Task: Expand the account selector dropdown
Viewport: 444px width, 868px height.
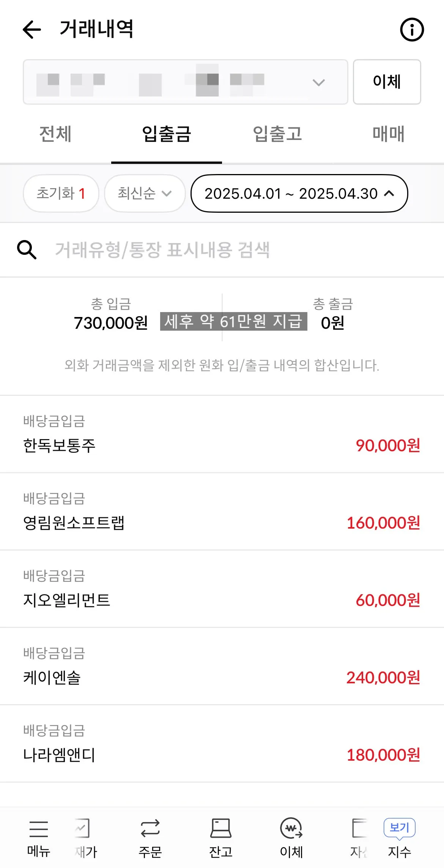Action: click(x=186, y=82)
